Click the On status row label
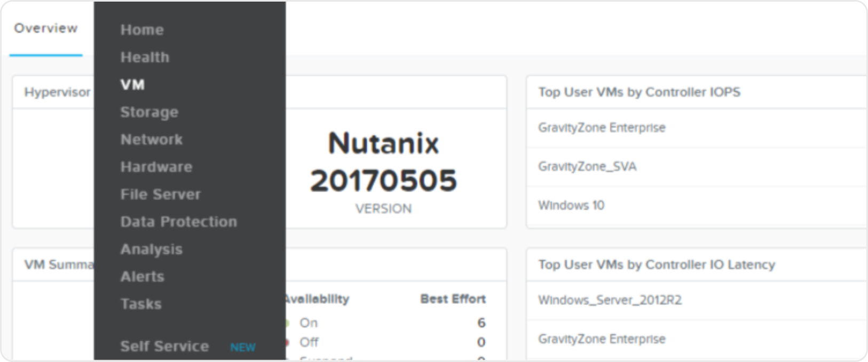 [x=309, y=323]
